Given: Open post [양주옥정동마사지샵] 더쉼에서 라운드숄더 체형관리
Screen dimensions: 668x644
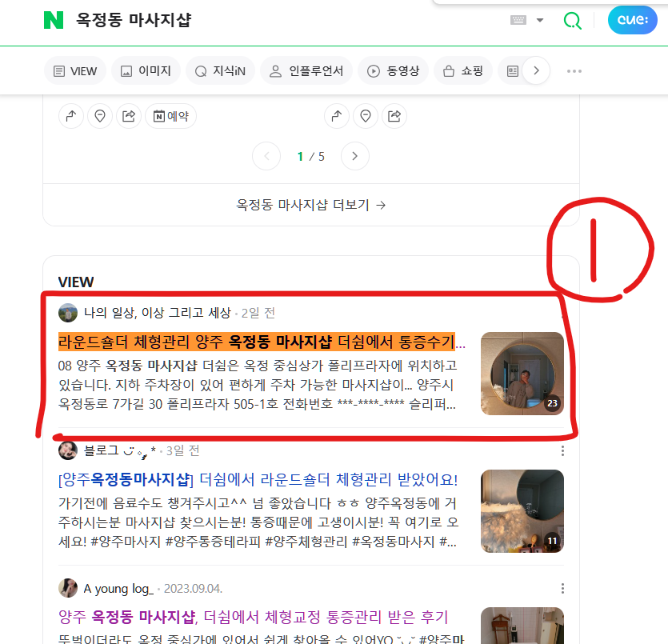Looking at the screenshot, I should [258, 479].
